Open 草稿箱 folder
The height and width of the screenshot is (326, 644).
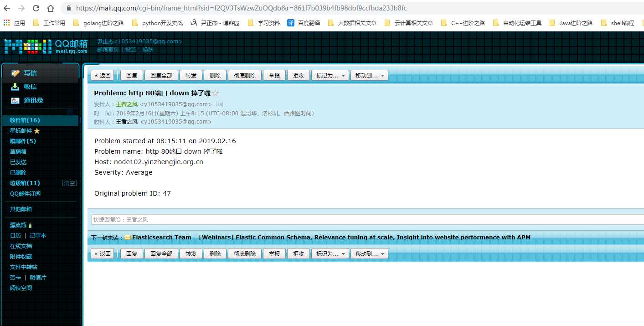point(18,152)
